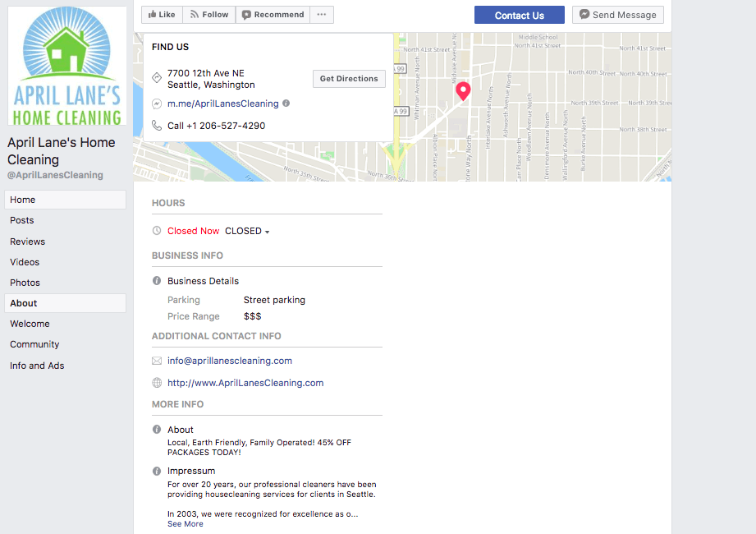Click the envelope email icon
Viewport: 756px width, 534px height.
pyautogui.click(x=157, y=361)
